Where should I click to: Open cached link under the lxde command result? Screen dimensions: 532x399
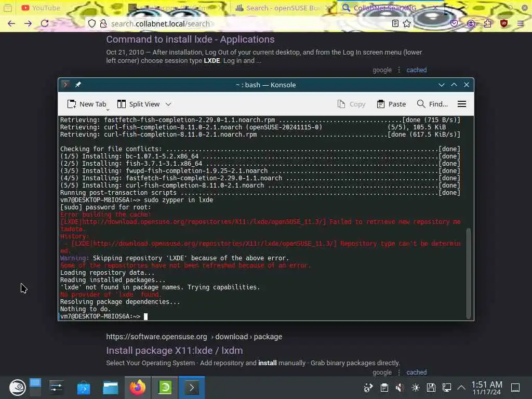416,70
